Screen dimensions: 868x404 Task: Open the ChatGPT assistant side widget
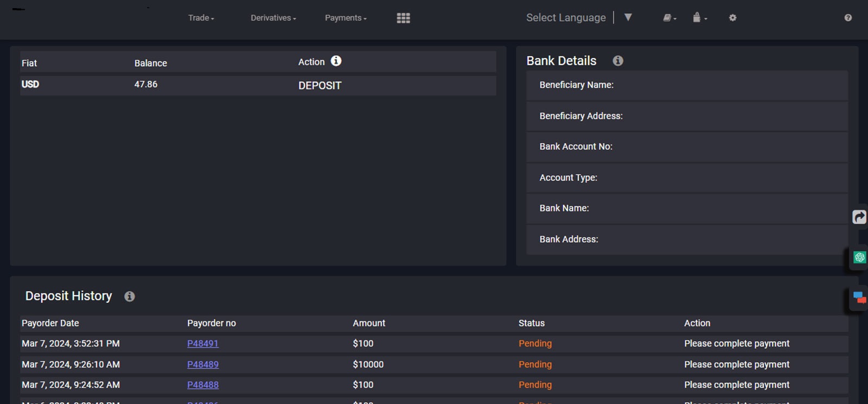(859, 257)
